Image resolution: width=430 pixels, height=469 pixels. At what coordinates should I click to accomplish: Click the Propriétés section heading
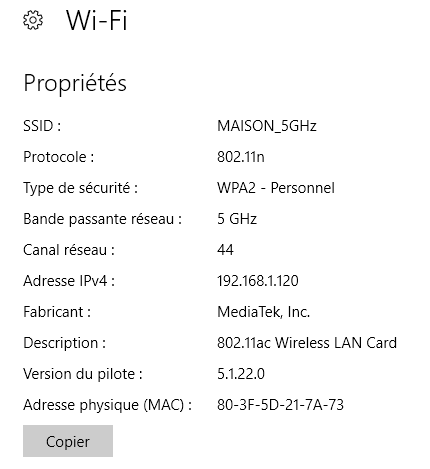(75, 83)
